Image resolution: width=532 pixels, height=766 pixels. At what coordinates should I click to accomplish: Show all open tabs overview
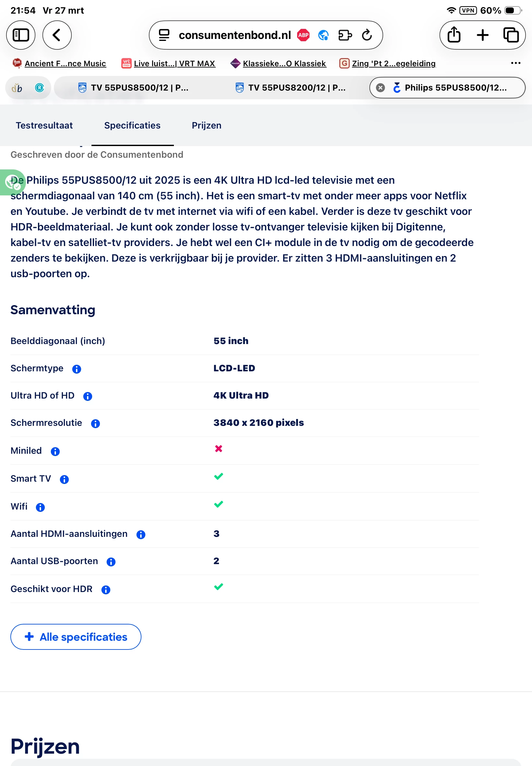[511, 35]
